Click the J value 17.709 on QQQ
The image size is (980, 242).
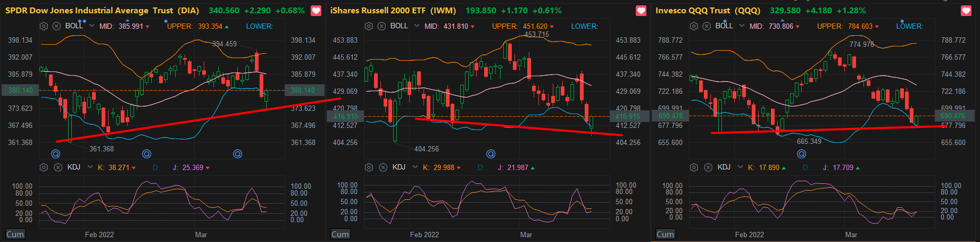[843, 167]
